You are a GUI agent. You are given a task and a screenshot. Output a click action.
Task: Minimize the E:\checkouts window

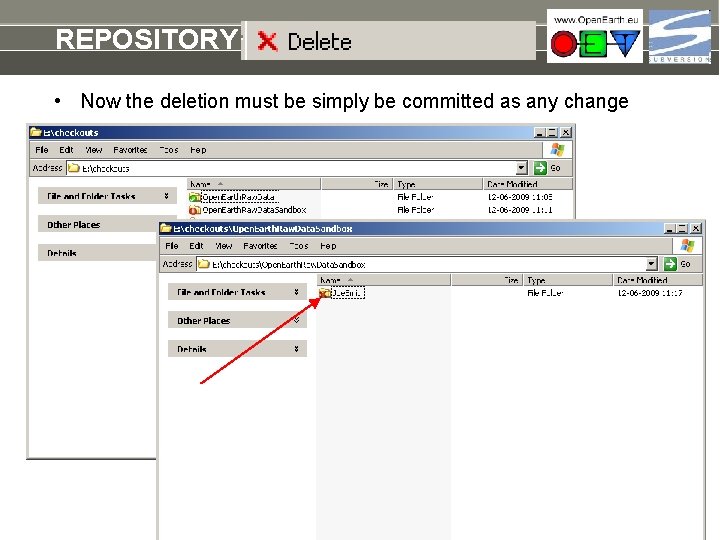pyautogui.click(x=540, y=133)
